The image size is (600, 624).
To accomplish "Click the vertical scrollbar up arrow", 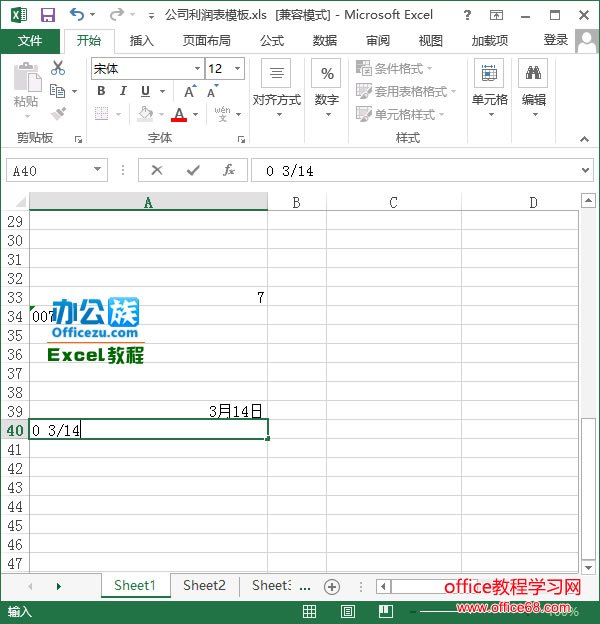I will pos(588,201).
